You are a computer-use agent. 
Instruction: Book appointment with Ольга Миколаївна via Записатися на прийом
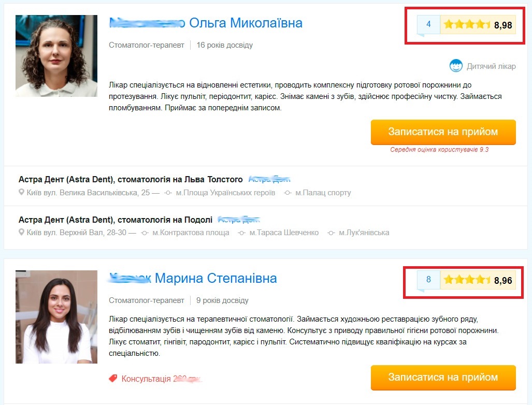point(443,132)
